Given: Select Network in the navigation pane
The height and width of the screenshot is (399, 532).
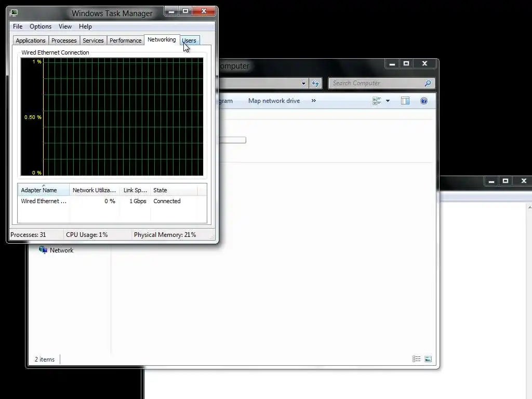Looking at the screenshot, I should pyautogui.click(x=61, y=250).
